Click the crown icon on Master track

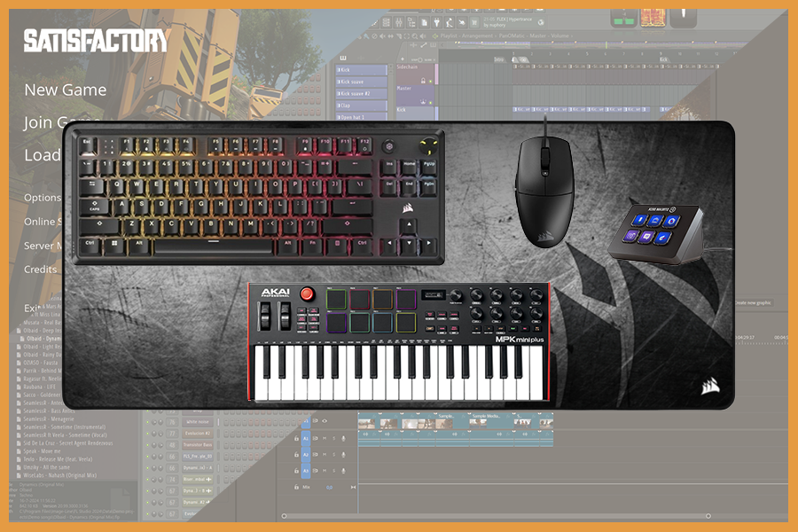[423, 102]
